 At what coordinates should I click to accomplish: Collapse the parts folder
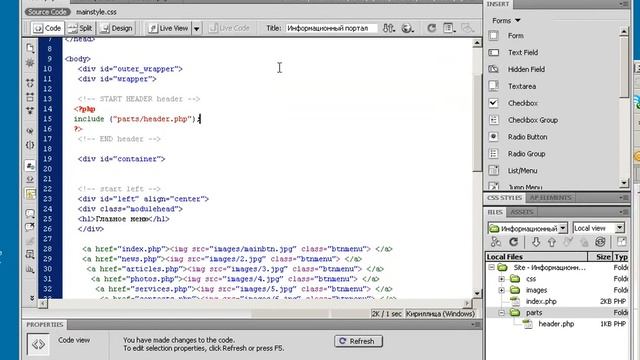pos(502,313)
